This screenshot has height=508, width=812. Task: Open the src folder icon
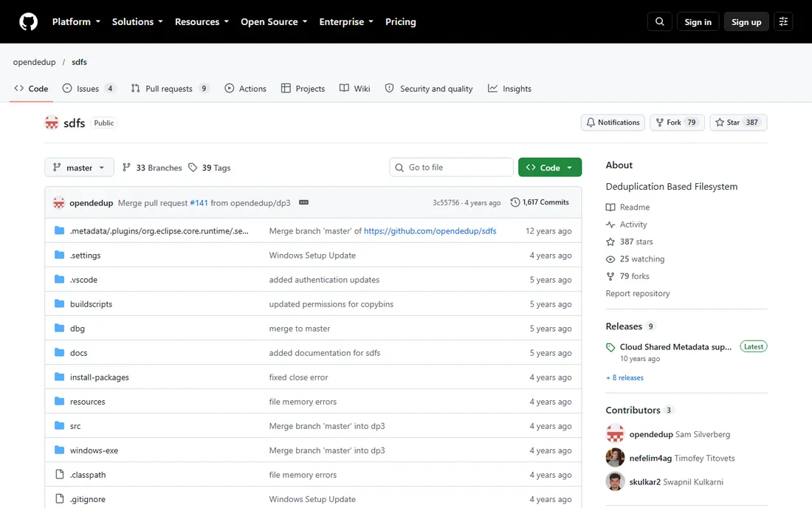click(x=60, y=425)
